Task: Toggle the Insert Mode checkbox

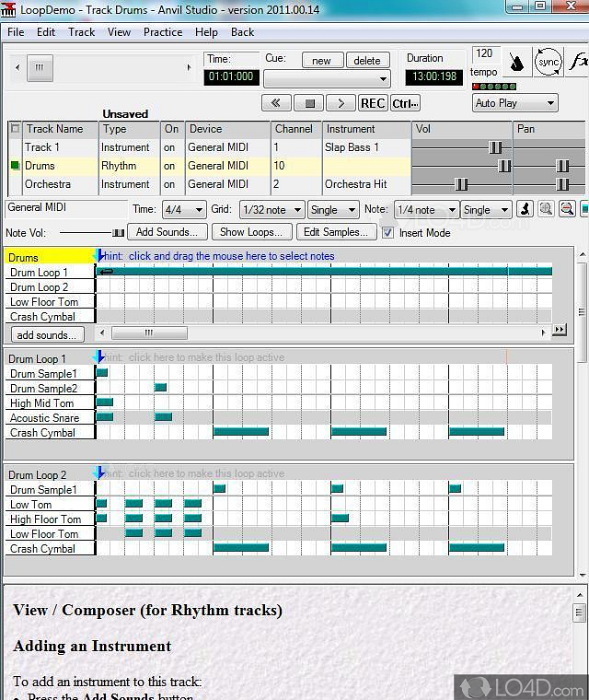Action: coord(387,233)
